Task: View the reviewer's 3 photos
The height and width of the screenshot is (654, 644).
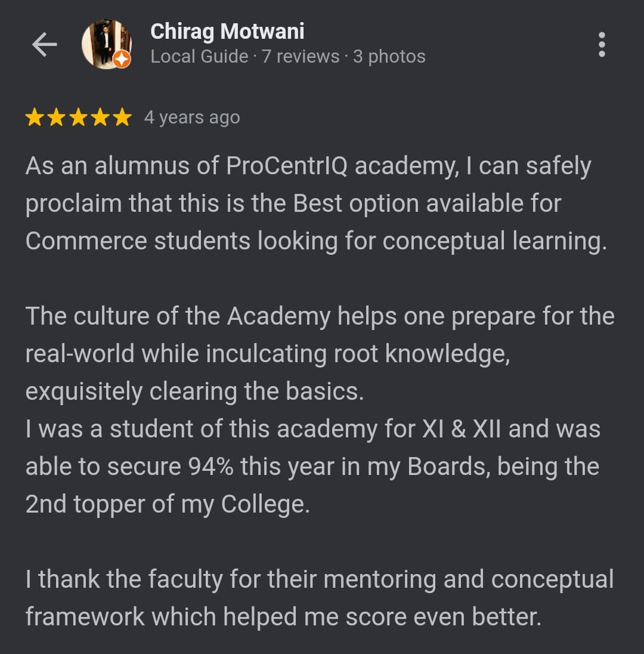Action: 389,57
